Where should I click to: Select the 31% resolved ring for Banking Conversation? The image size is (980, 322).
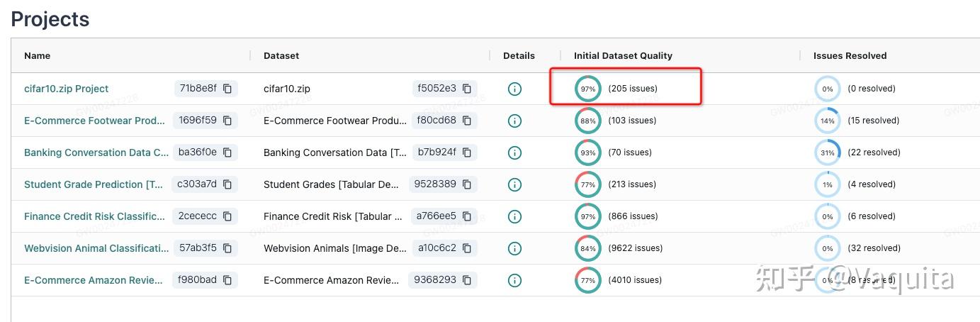(828, 152)
